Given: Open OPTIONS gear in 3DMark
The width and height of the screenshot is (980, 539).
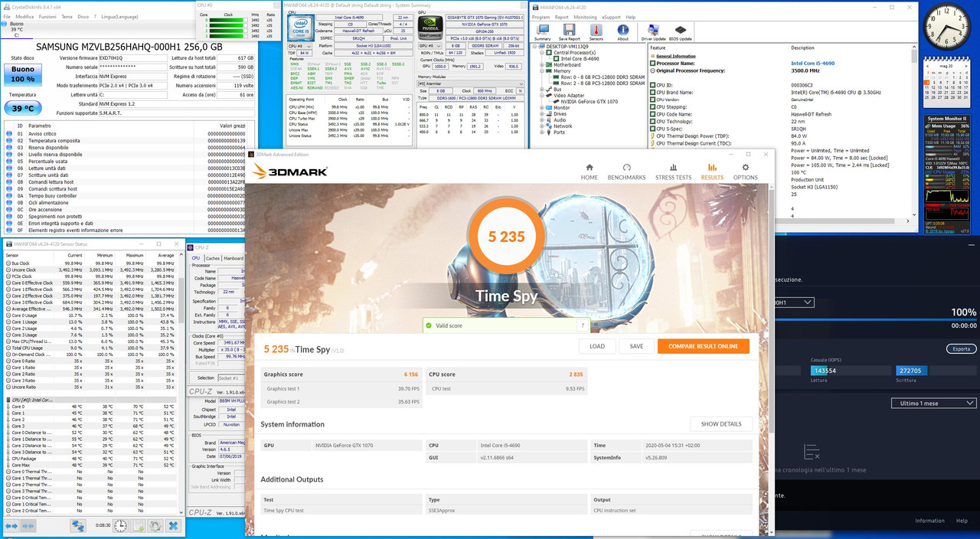Looking at the screenshot, I should [x=745, y=171].
